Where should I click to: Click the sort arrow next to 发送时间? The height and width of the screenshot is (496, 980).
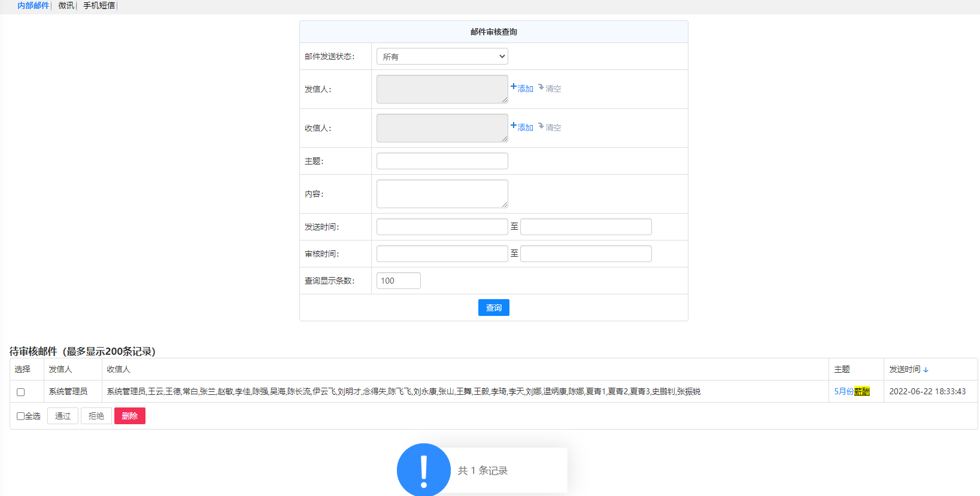click(x=926, y=370)
